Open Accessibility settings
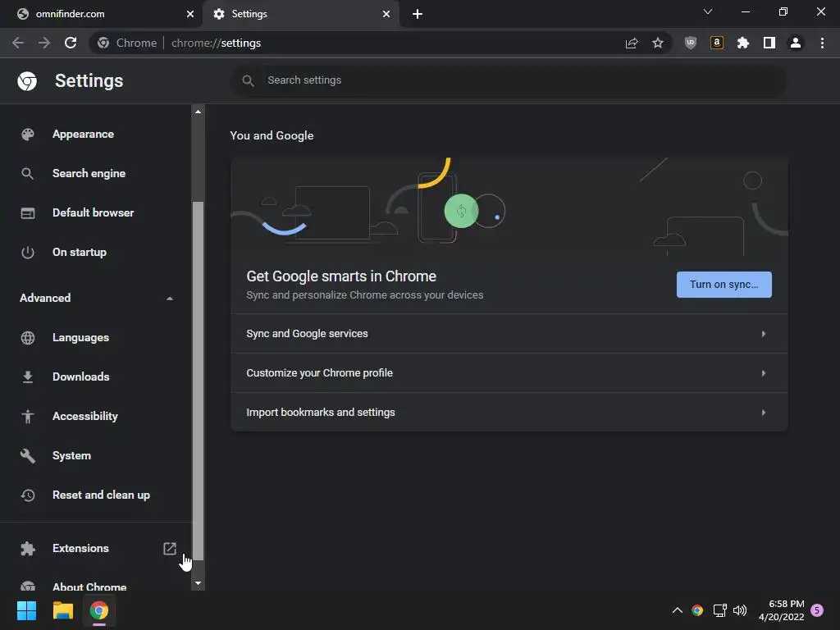The image size is (840, 630). click(x=85, y=416)
